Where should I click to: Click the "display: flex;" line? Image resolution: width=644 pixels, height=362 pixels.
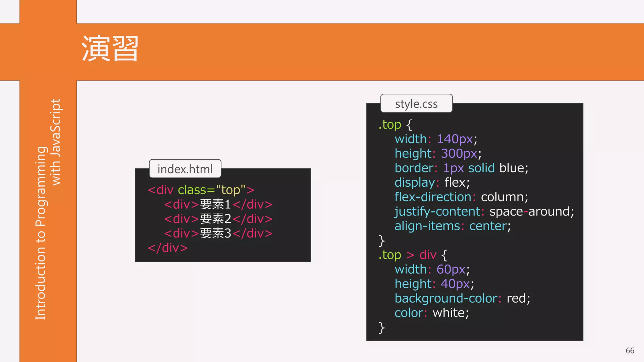point(432,183)
